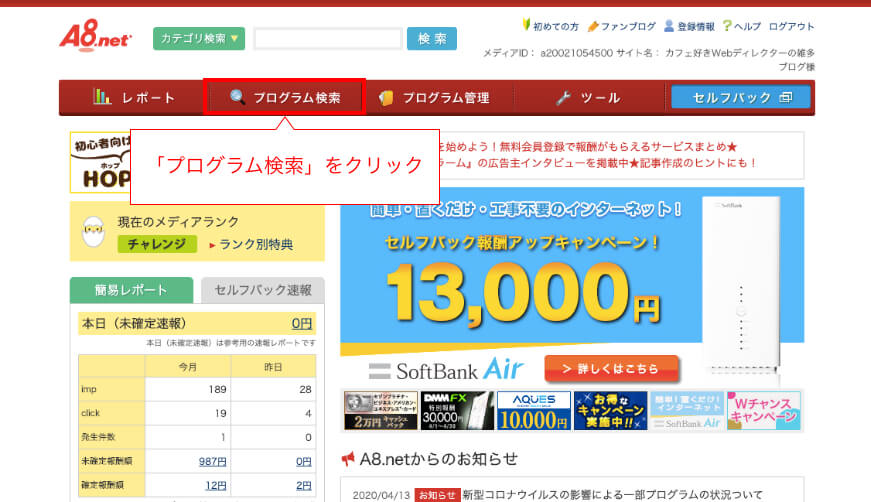
Task: Click the pencil icon by ファンブログ
Action: 593,26
